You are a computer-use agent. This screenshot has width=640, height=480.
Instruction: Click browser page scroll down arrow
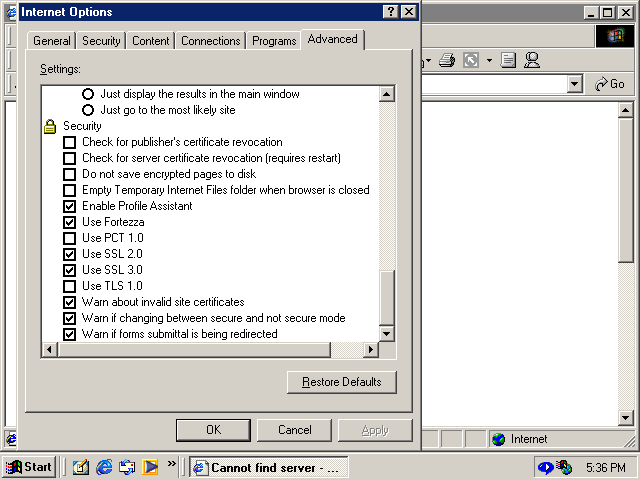[625, 418]
